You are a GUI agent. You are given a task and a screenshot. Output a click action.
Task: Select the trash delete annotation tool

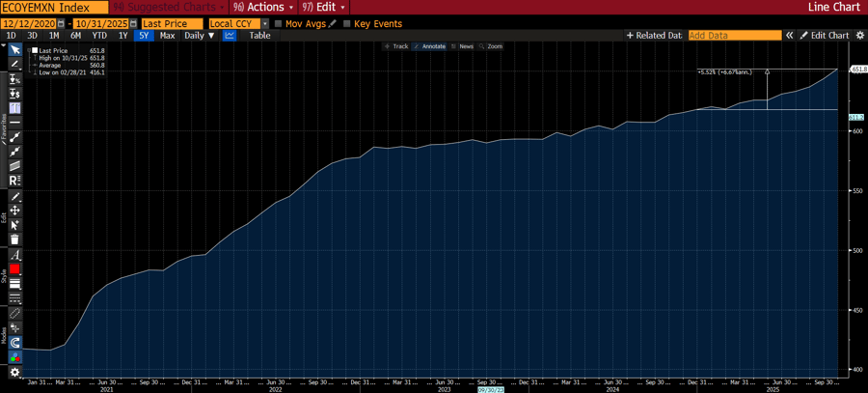[14, 239]
